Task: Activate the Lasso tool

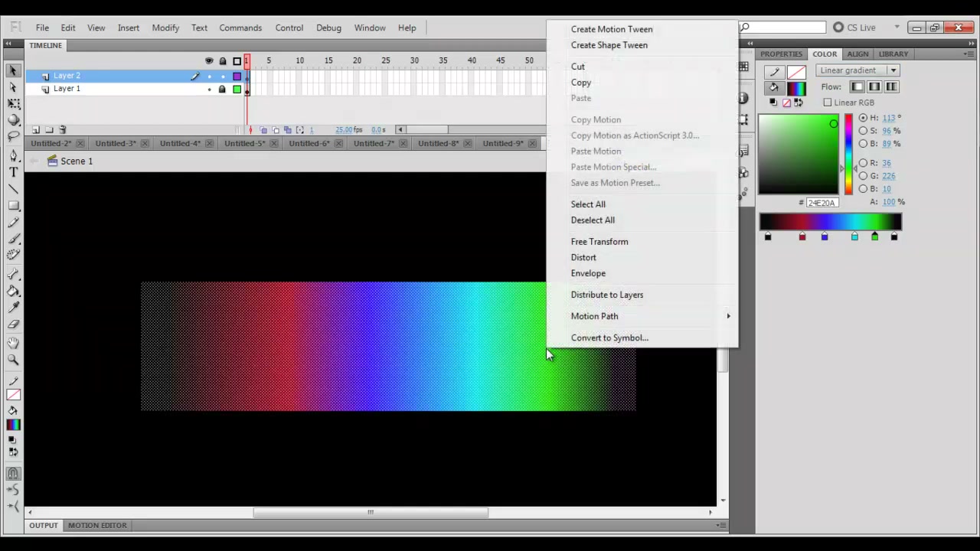Action: click(13, 137)
